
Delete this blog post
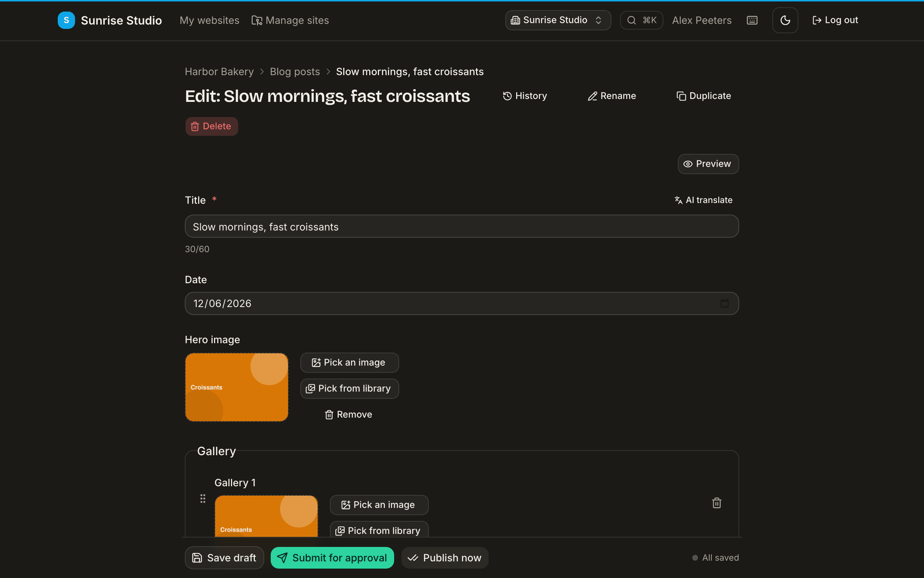[212, 126]
